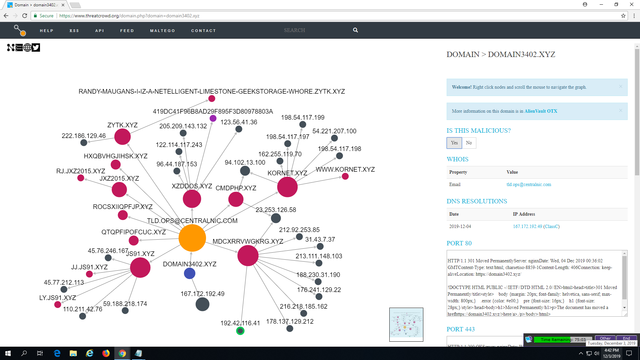
Task: Click the Time Remaining progress bar
Action: [x=563, y=340]
